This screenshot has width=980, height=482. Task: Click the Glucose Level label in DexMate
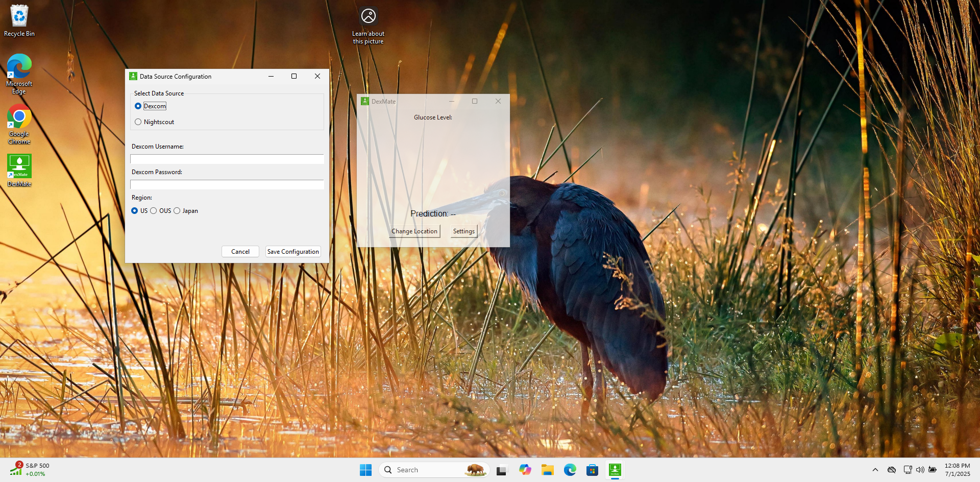point(433,117)
